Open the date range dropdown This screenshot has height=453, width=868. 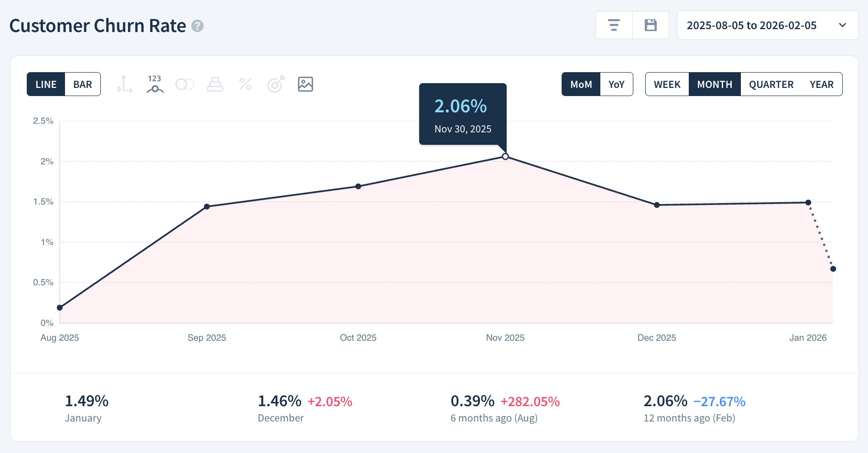[844, 25]
